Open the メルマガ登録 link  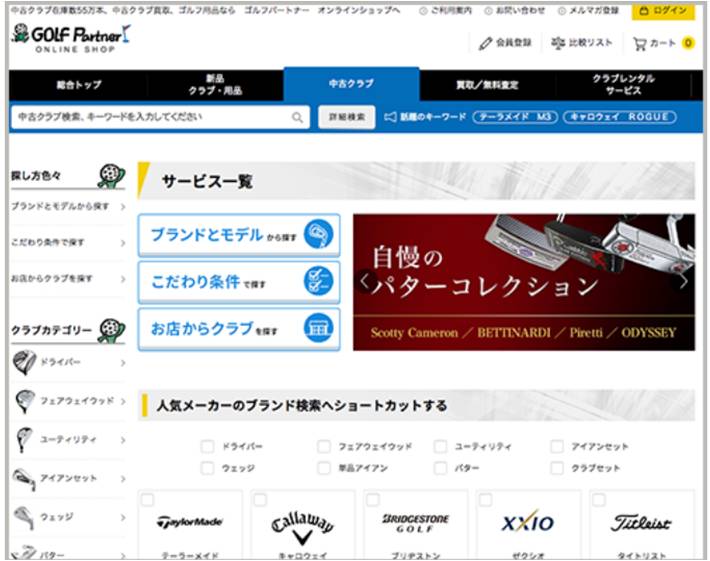(x=588, y=11)
